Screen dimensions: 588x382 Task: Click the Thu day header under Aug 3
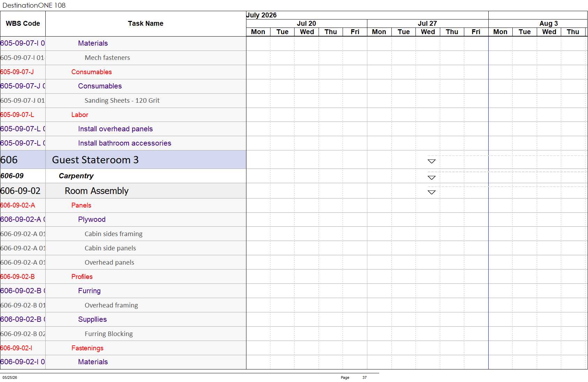pos(573,32)
